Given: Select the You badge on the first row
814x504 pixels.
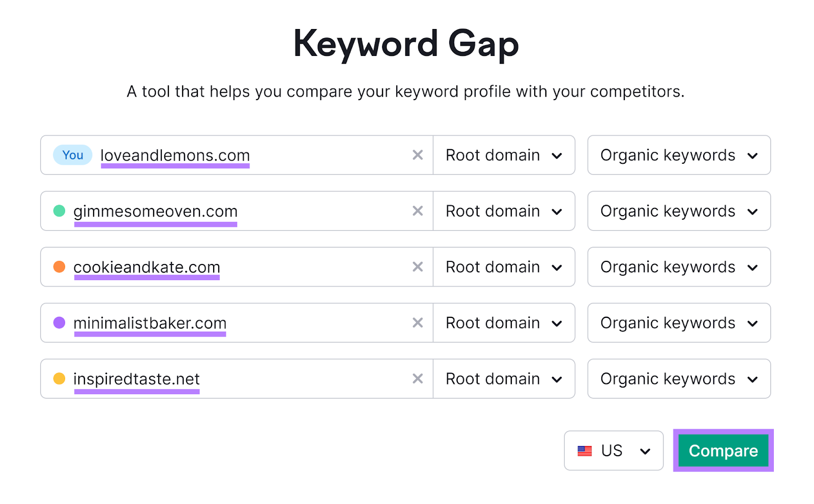Looking at the screenshot, I should (x=72, y=155).
